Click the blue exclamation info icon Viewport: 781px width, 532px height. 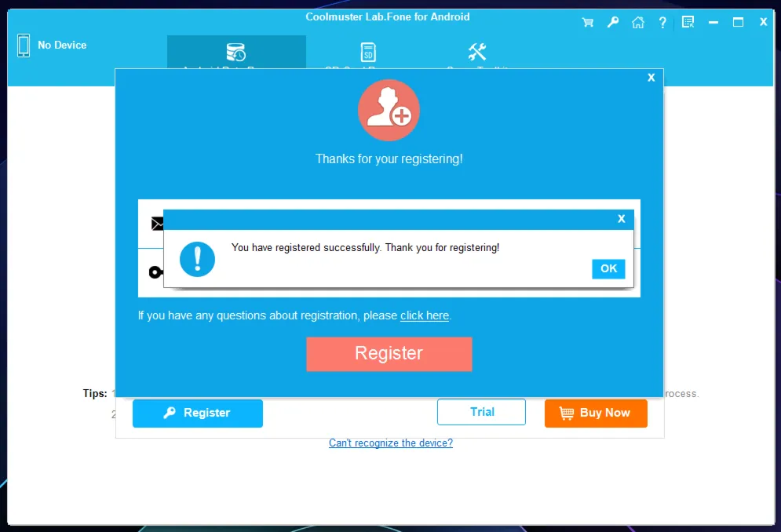pyautogui.click(x=197, y=259)
